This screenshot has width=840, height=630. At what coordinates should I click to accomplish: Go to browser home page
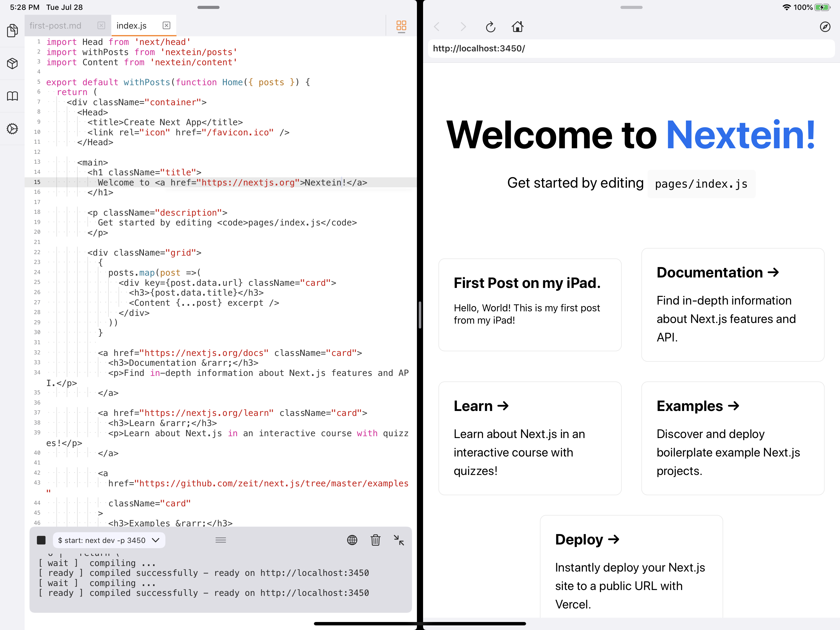(517, 26)
